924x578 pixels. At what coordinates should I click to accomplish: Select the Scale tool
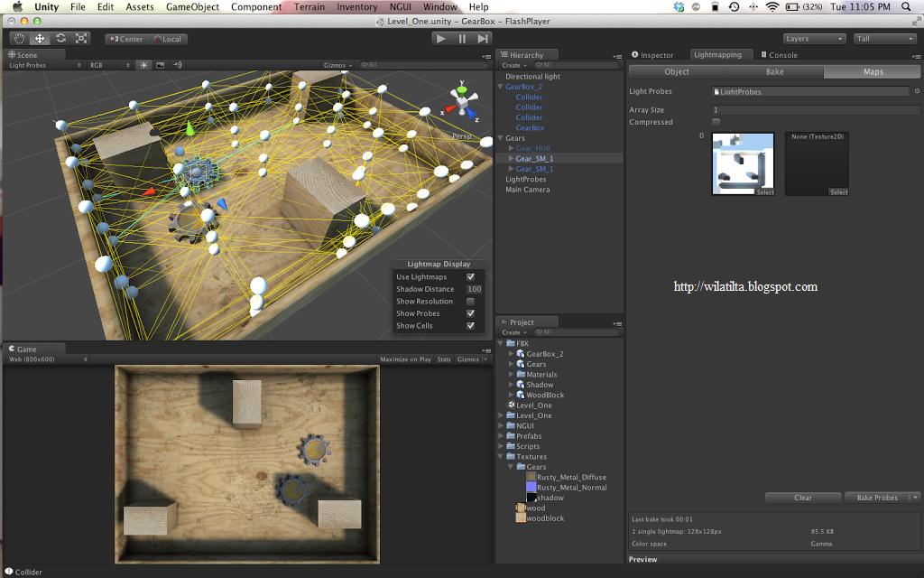point(80,38)
